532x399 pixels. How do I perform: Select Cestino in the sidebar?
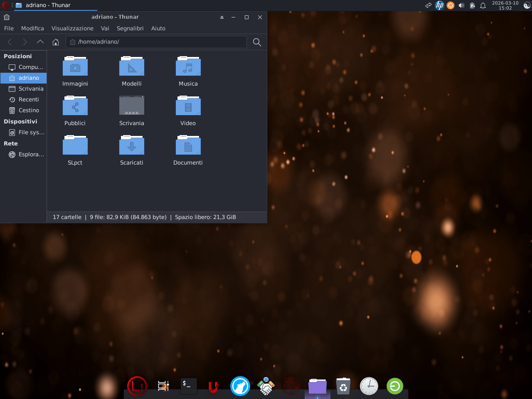(29, 110)
